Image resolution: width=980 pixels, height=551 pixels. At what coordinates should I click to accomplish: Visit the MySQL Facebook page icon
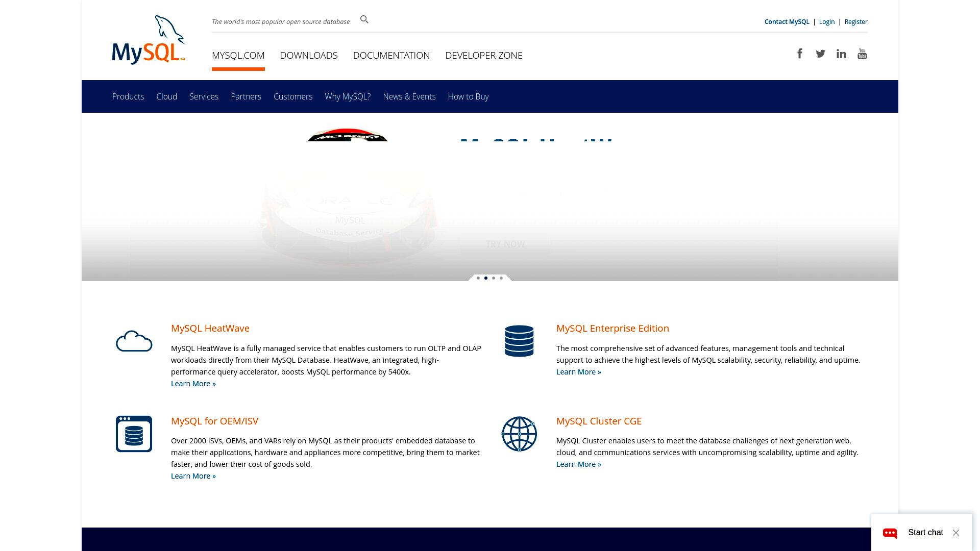coord(800,54)
